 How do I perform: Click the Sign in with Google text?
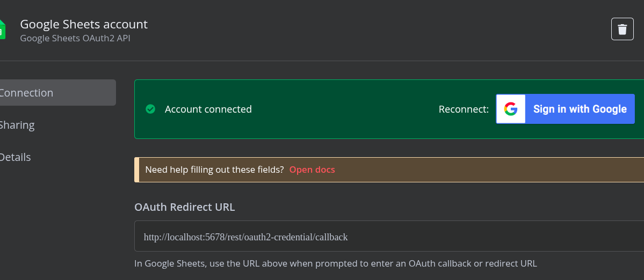pyautogui.click(x=580, y=109)
